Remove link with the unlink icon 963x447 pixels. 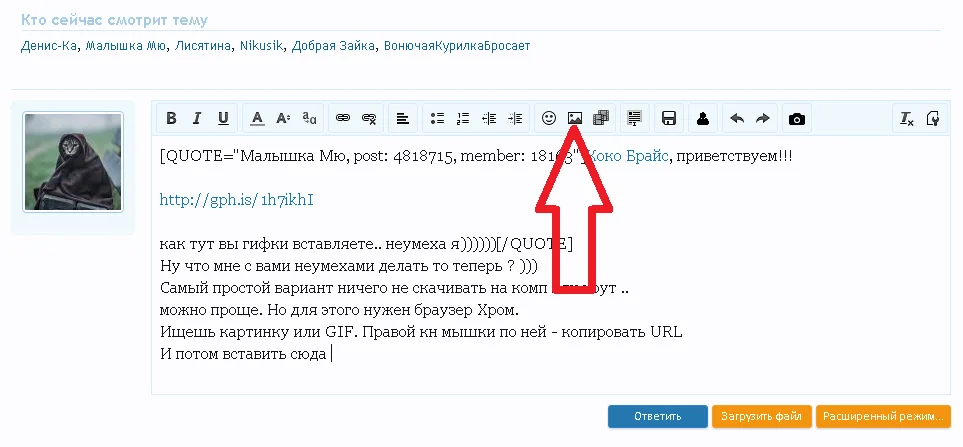click(x=369, y=119)
